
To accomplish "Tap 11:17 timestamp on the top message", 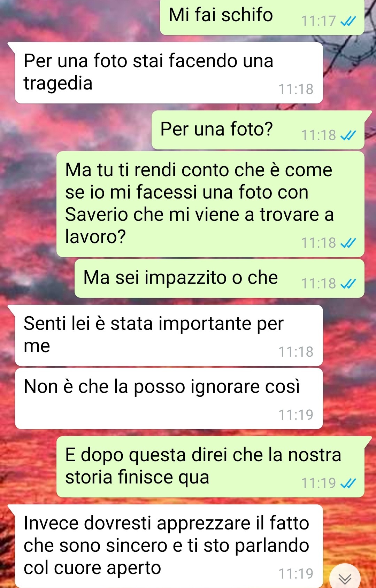I will (319, 21).
